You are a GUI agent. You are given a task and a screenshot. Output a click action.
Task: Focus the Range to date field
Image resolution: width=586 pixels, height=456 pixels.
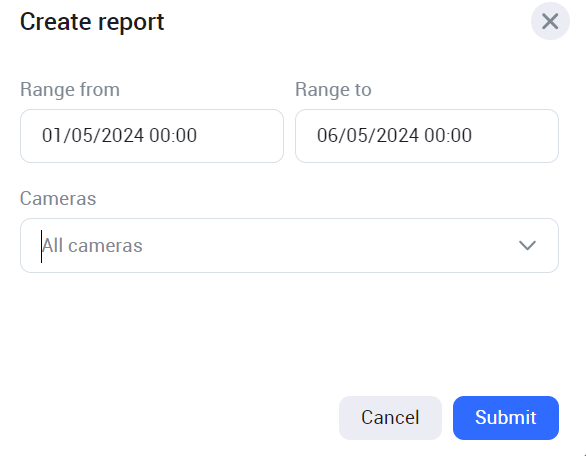click(427, 136)
